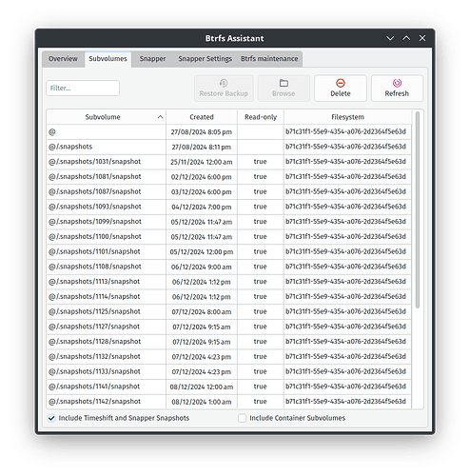Select the @/.snapshots subvolume row
Viewport: 470px width, 476px height.
pos(229,147)
